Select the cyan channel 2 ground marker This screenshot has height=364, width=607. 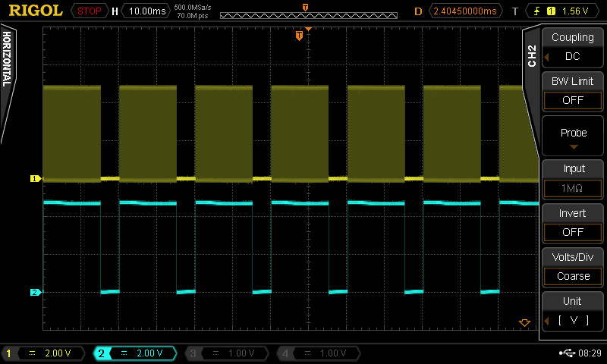pos(35,292)
